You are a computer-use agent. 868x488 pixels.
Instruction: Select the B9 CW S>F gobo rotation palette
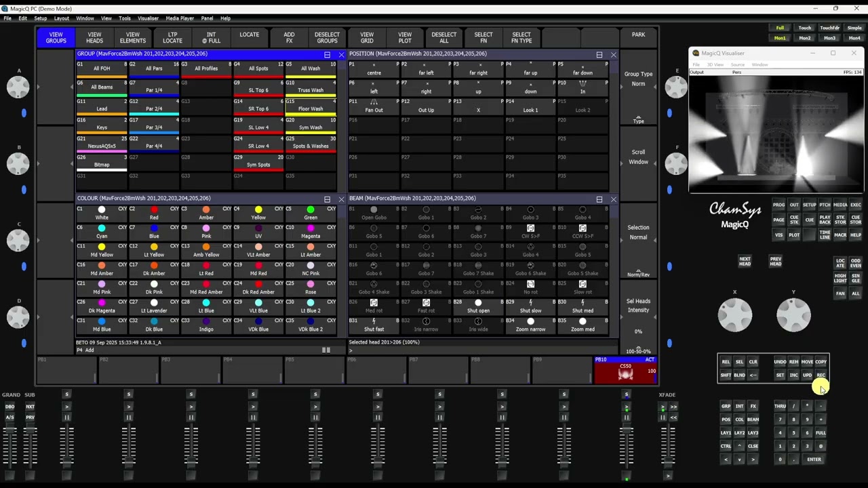pos(530,232)
